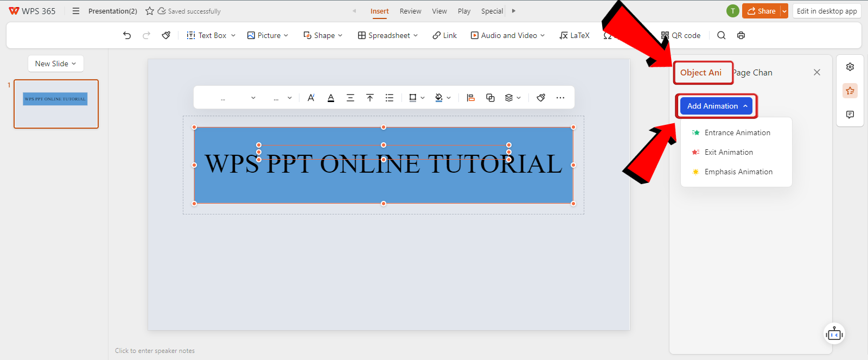
Task: Click the layer order stack icon
Action: (x=509, y=98)
